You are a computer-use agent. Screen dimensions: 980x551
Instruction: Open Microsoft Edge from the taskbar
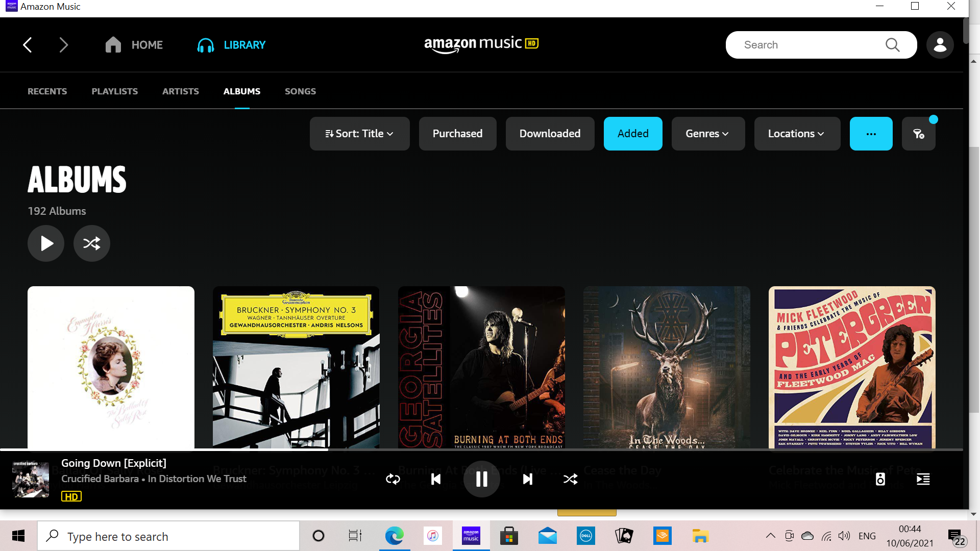tap(394, 536)
